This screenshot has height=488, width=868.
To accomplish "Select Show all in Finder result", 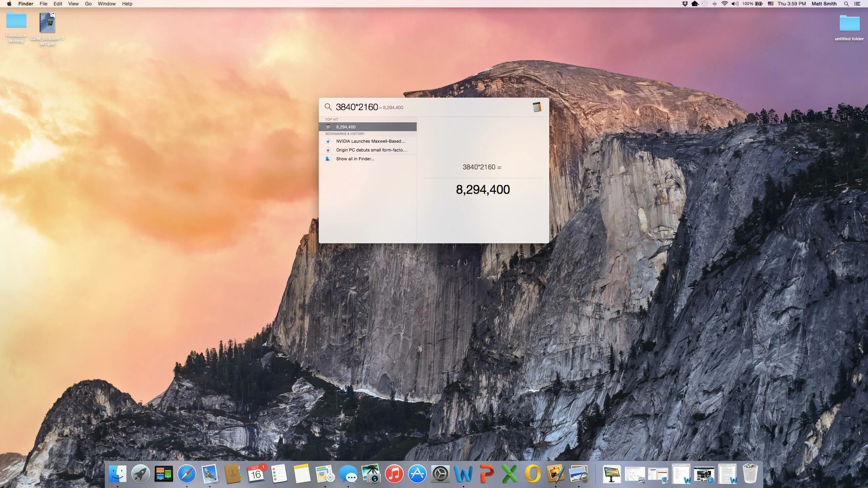I will pyautogui.click(x=355, y=159).
